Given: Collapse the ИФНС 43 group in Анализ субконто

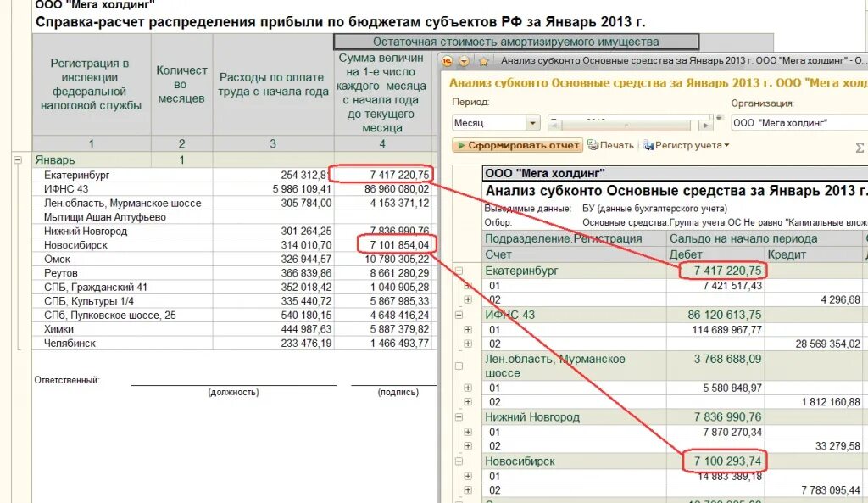Looking at the screenshot, I should click(x=459, y=315).
